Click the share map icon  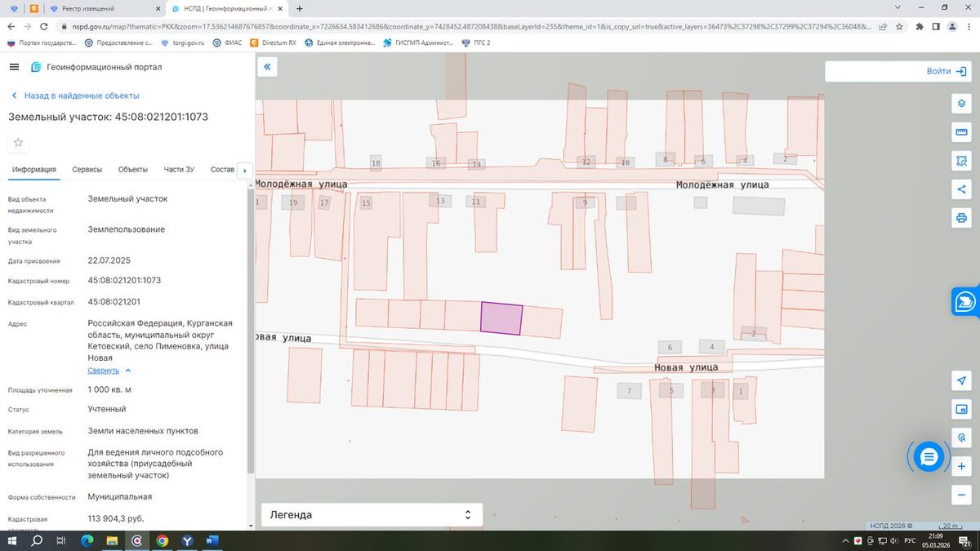[961, 189]
